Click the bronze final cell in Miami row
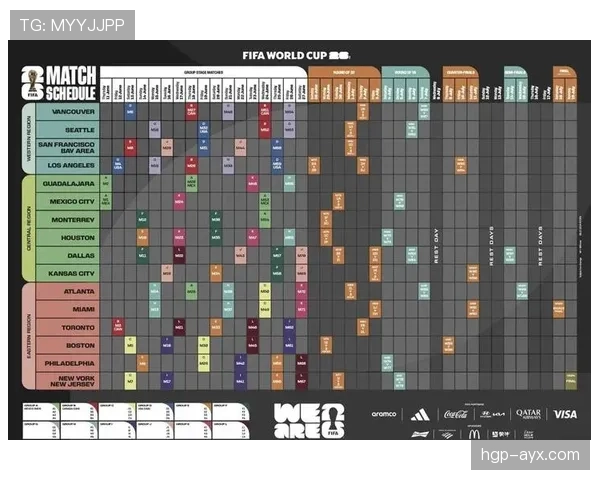 point(559,309)
